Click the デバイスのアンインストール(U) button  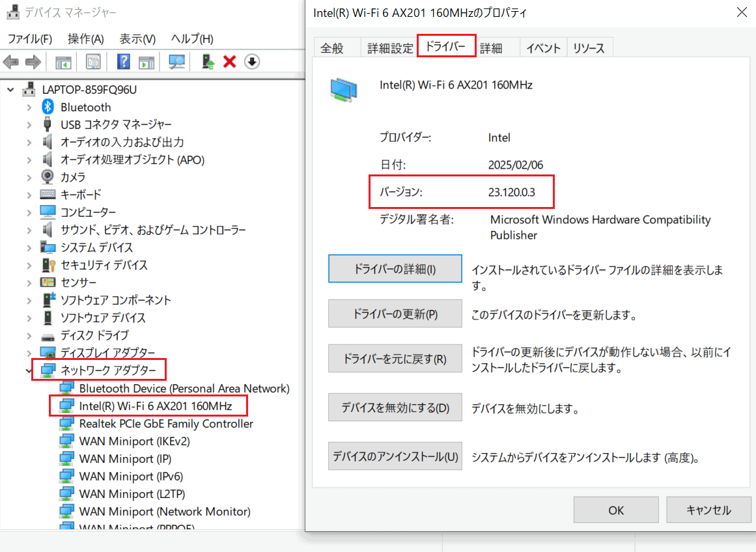395,456
